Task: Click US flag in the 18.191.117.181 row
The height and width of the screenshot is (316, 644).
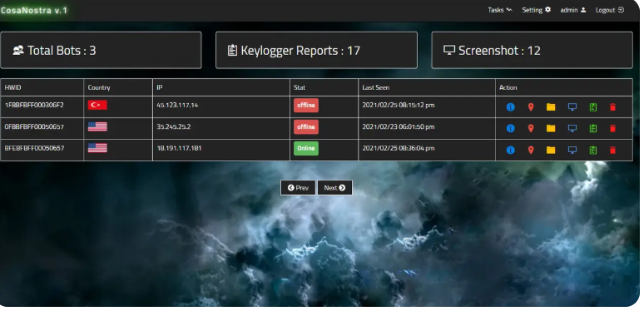Action: point(97,148)
